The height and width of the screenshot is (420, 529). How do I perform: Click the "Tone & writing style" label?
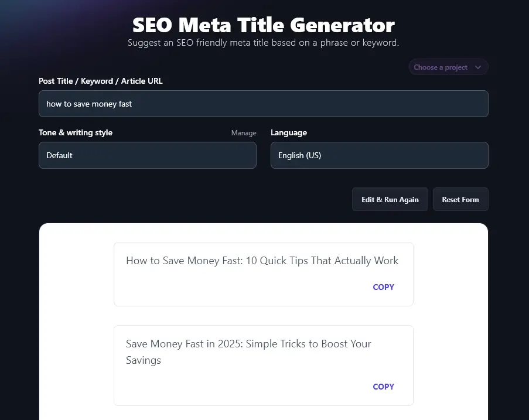point(76,133)
